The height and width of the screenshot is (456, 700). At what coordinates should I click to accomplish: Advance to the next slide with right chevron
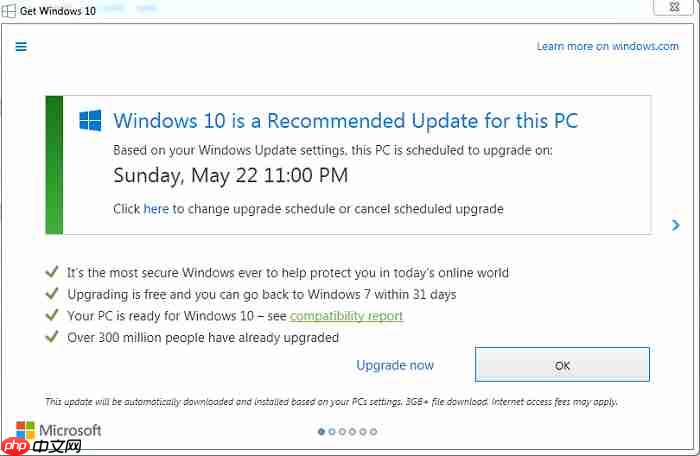tap(676, 226)
